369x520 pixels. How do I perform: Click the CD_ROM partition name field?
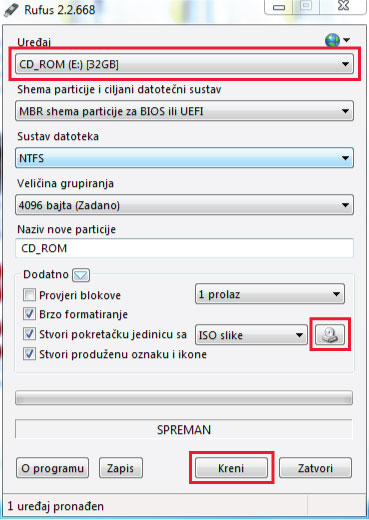point(184,248)
